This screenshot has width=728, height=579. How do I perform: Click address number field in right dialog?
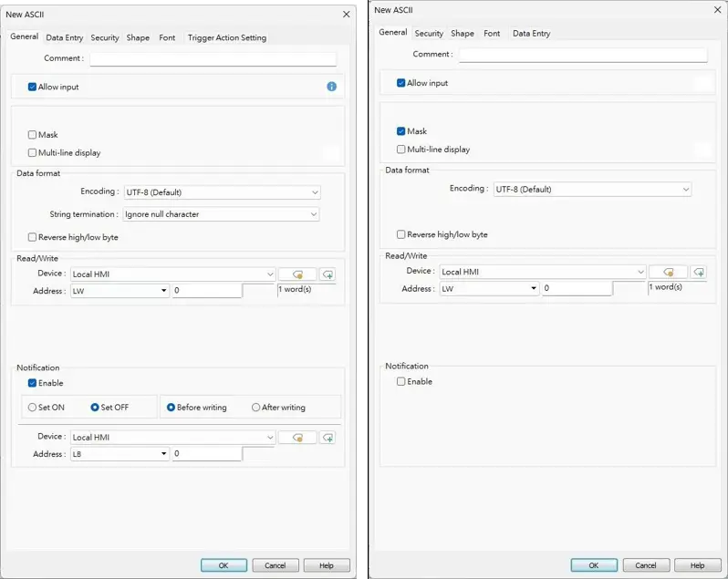click(x=577, y=288)
